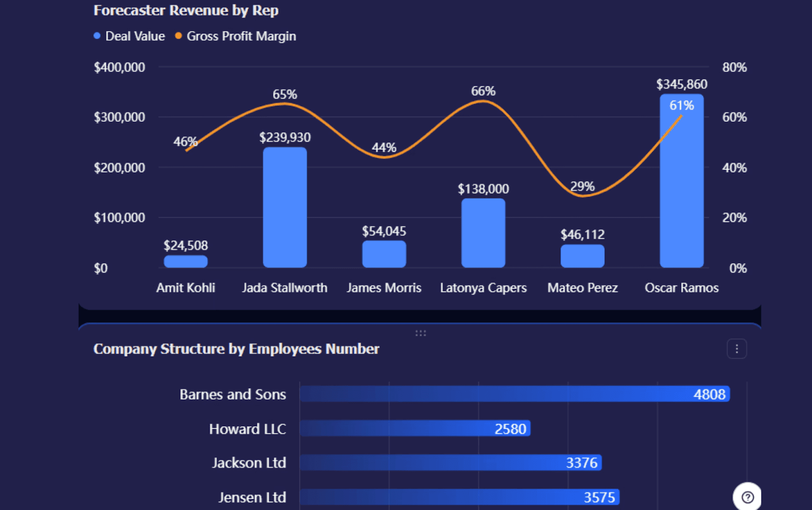This screenshot has width=812, height=510.
Task: Click the 29% margin label
Action: point(583,186)
